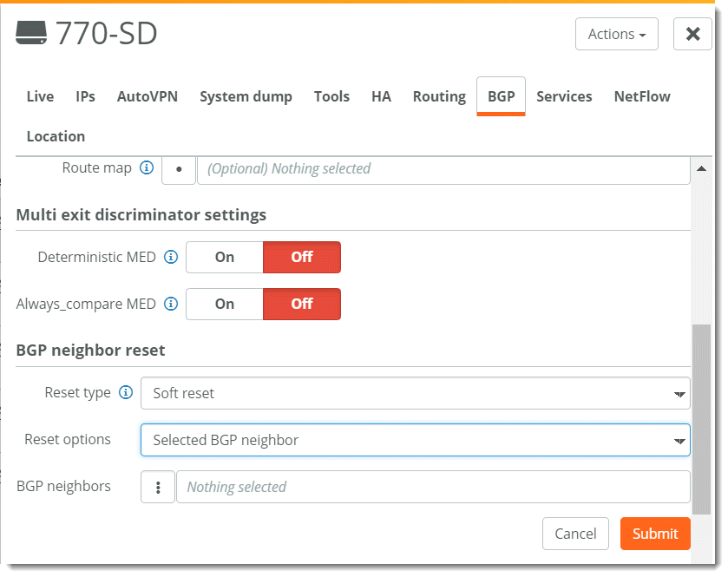Click the Deterministic MED info icon
Viewport: 728px width, 577px height.
[x=171, y=257]
